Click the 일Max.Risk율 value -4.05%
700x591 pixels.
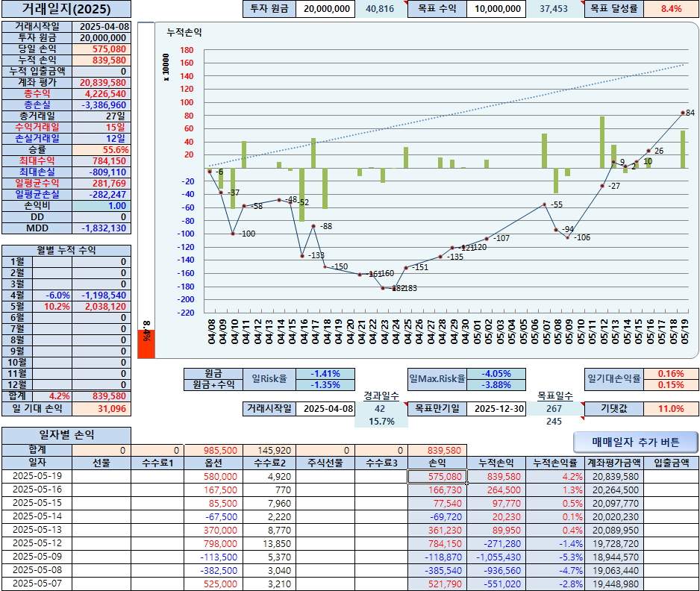coord(496,374)
